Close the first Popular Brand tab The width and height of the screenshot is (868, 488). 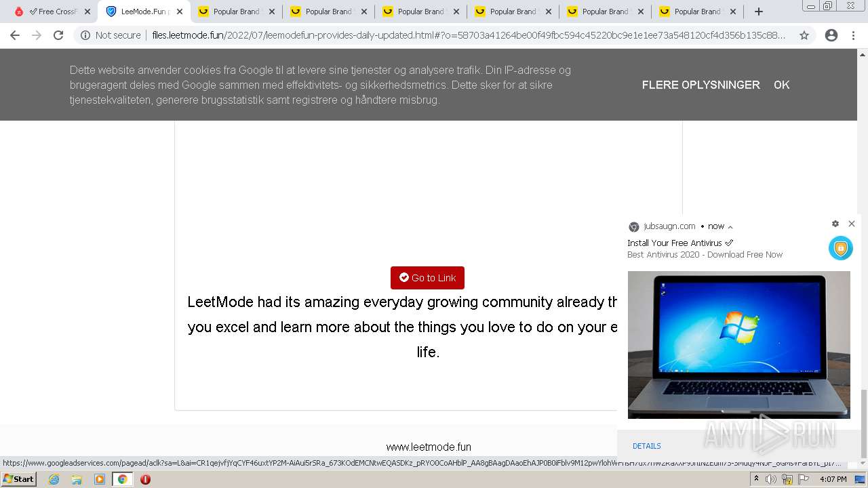[x=272, y=12]
